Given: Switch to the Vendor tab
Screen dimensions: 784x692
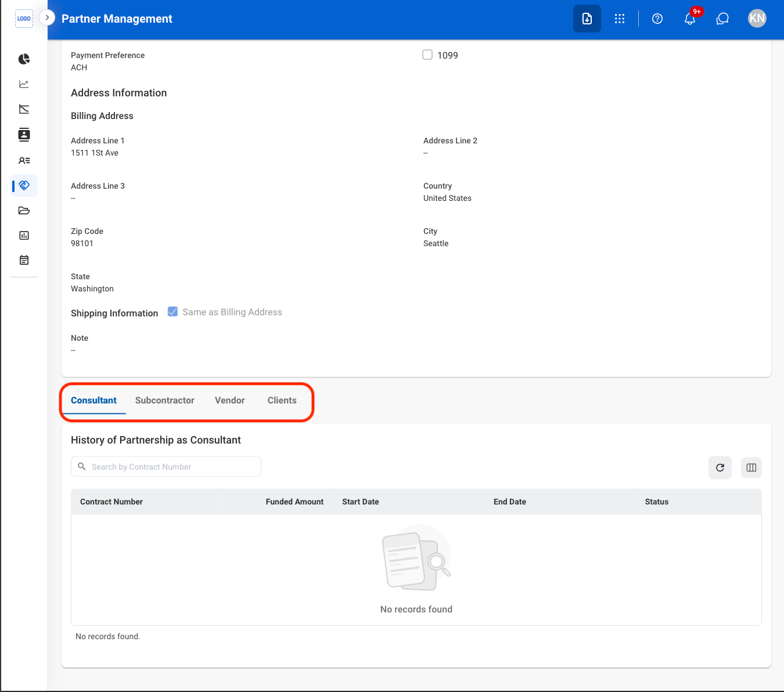Looking at the screenshot, I should coord(230,401).
